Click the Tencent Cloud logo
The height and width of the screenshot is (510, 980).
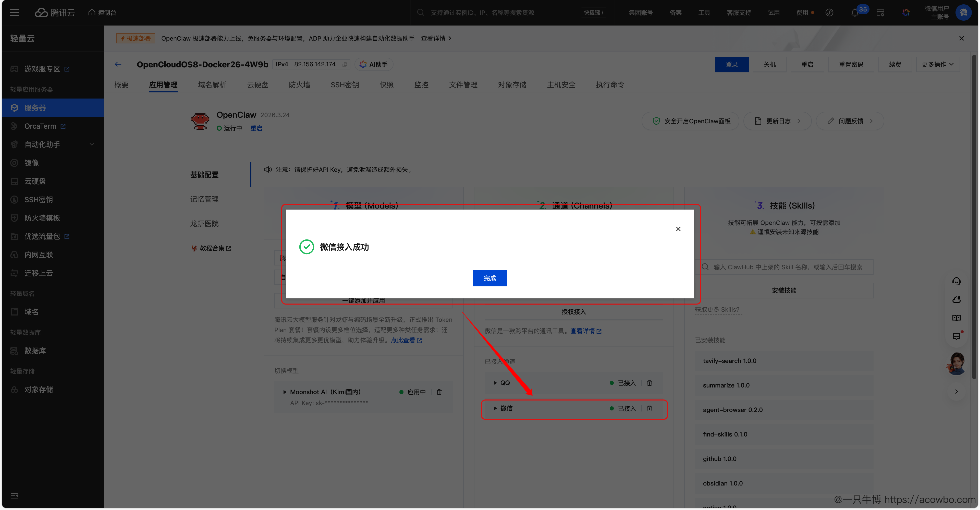(x=55, y=13)
